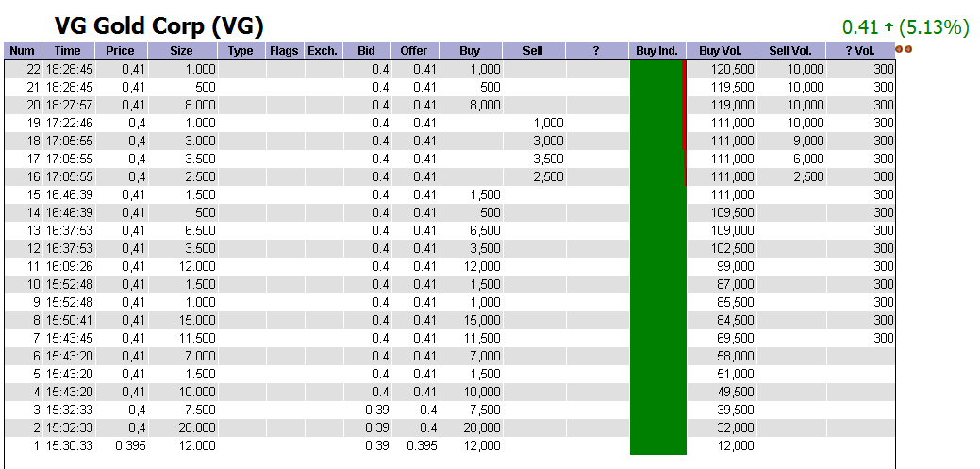Click the Buy Vol. value 99,000
The height and width of the screenshot is (469, 980).
(736, 266)
